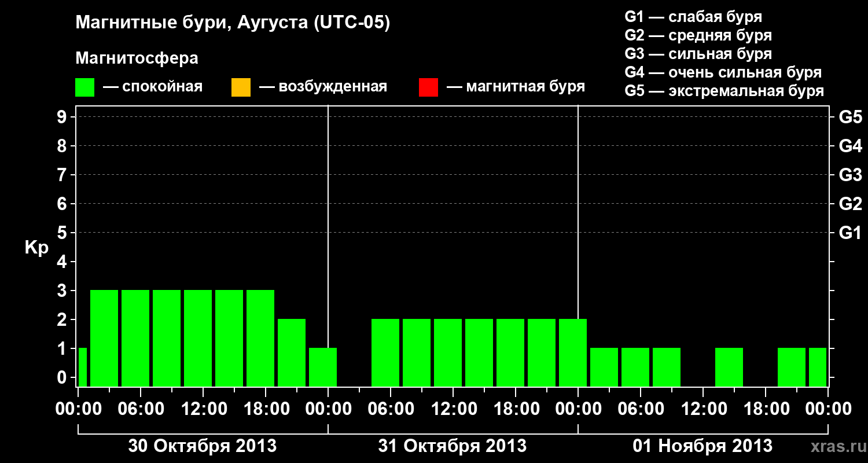Click the 'G1' label on right axis
Image resolution: width=868 pixels, height=463 pixels.
point(850,233)
